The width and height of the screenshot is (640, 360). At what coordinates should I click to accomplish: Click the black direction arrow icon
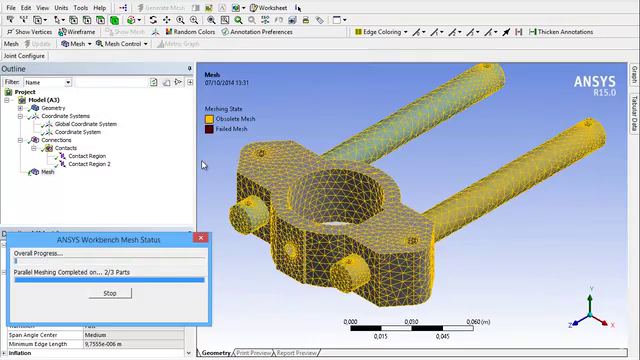(506, 32)
